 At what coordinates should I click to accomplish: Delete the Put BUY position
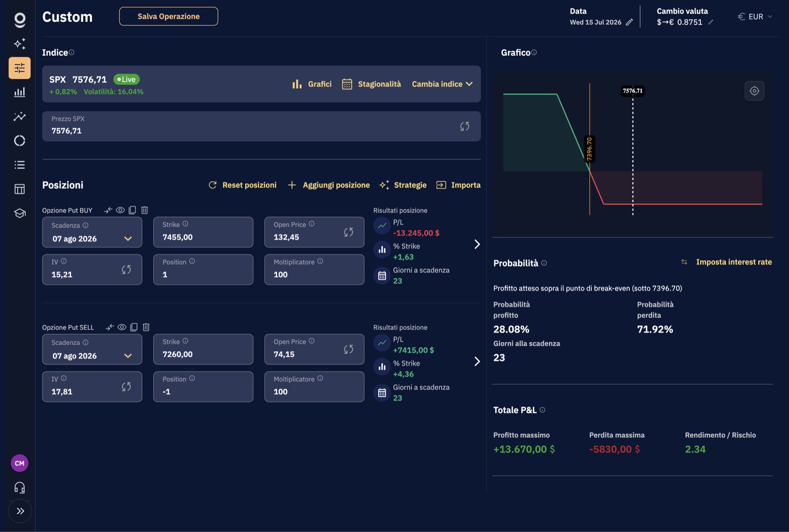click(x=144, y=210)
